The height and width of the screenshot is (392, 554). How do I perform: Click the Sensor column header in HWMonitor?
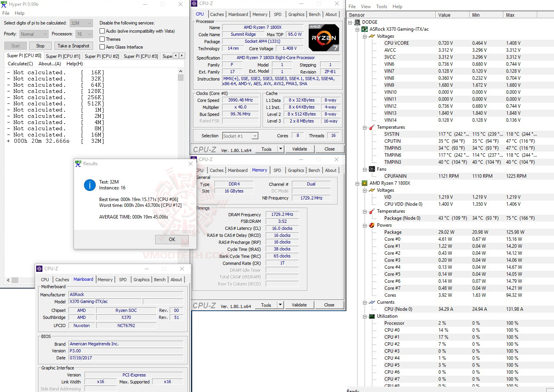(x=391, y=15)
